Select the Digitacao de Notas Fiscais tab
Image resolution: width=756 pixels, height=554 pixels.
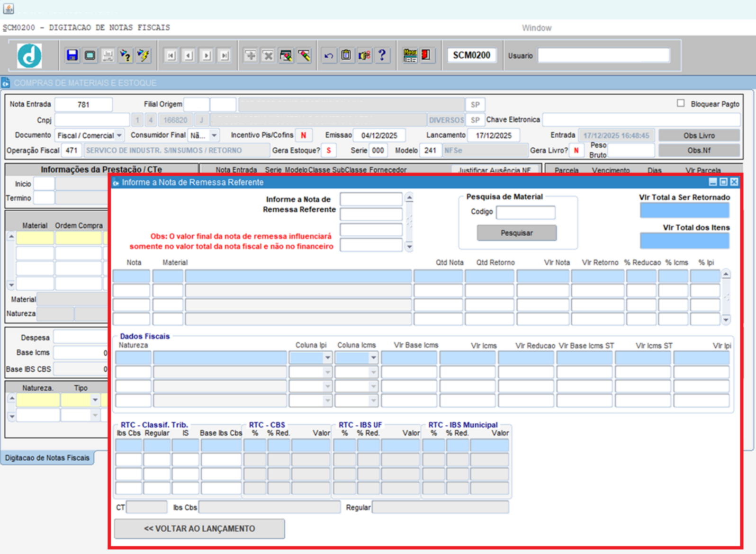(47, 458)
